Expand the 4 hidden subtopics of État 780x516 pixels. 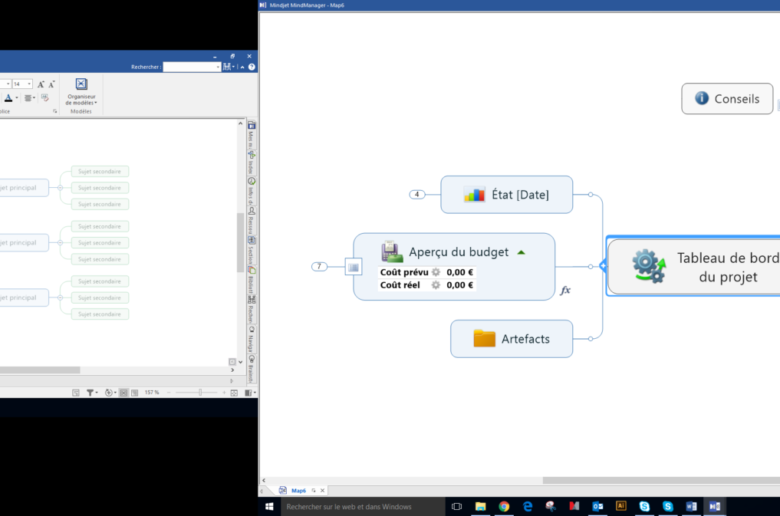pos(417,194)
